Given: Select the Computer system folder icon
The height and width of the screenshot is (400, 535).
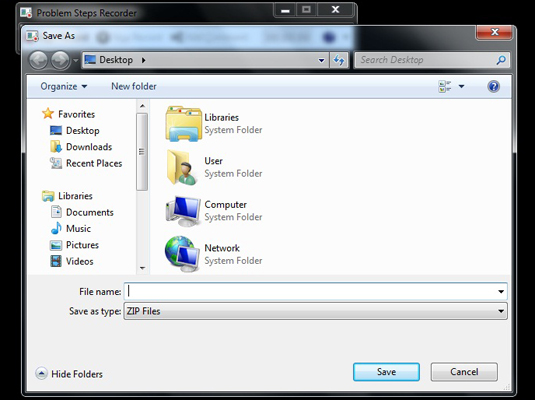Looking at the screenshot, I should coord(183,211).
